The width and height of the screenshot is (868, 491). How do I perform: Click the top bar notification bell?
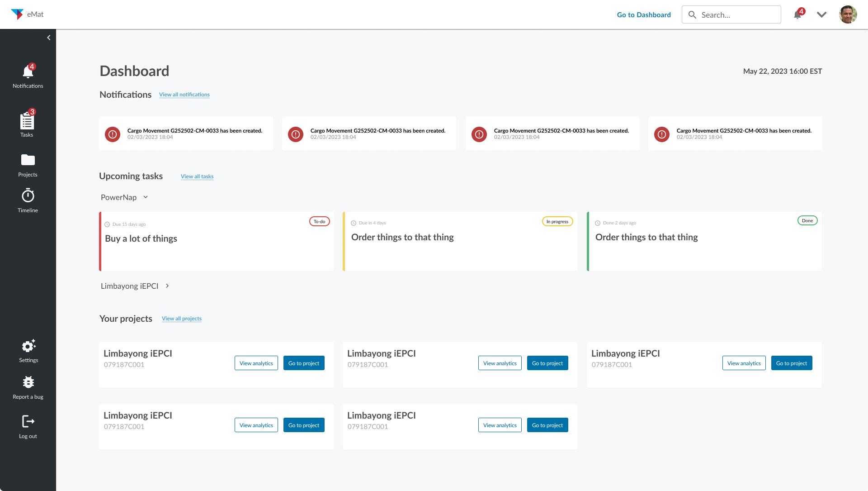click(798, 14)
